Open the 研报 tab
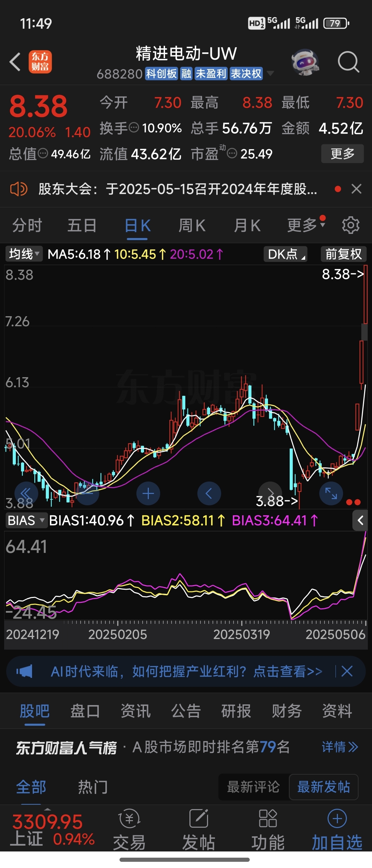Viewport: 372px width, 868px height. click(x=236, y=711)
